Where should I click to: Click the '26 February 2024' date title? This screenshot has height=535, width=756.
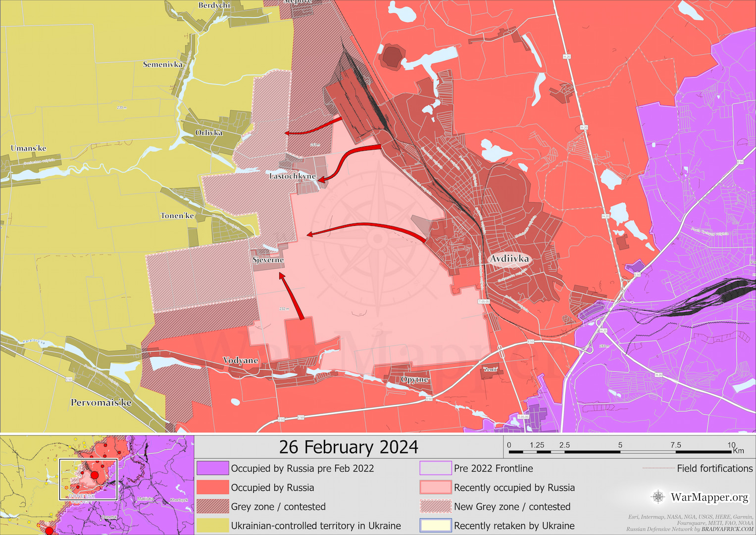pyautogui.click(x=349, y=447)
